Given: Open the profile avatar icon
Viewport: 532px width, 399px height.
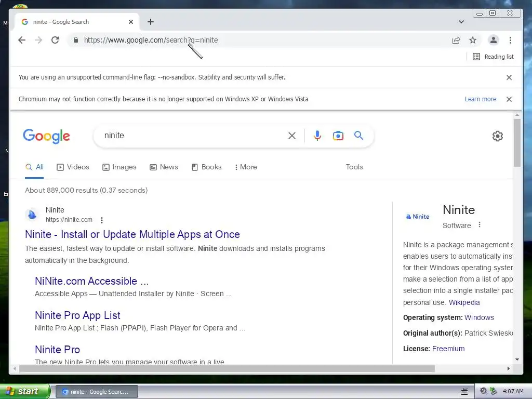Looking at the screenshot, I should pos(494,40).
